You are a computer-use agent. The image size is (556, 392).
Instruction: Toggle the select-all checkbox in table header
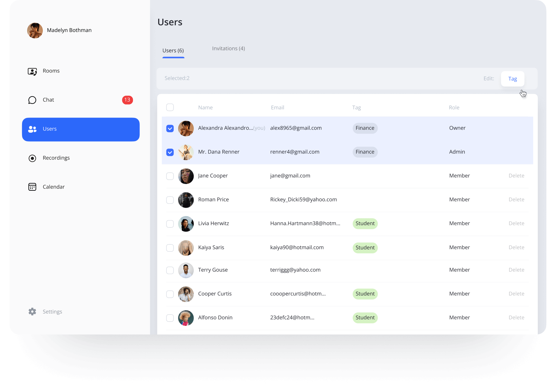pyautogui.click(x=170, y=107)
